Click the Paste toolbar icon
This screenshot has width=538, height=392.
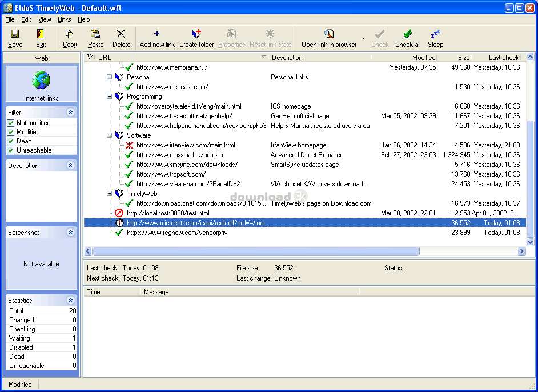pyautogui.click(x=95, y=34)
